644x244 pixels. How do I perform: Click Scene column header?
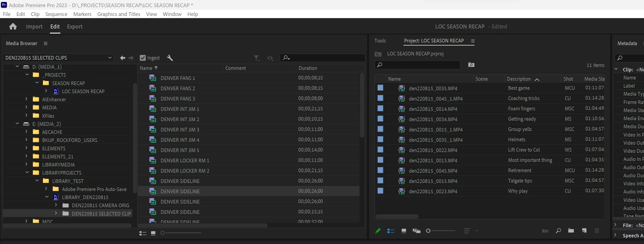481,79
